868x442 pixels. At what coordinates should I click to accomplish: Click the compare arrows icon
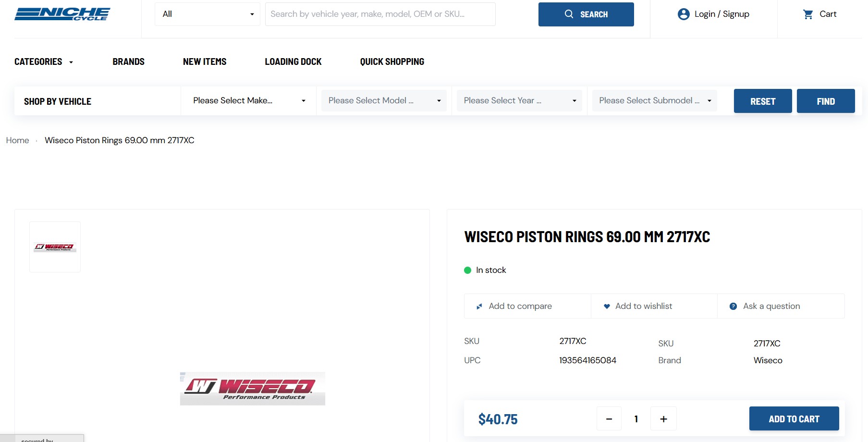coord(479,307)
